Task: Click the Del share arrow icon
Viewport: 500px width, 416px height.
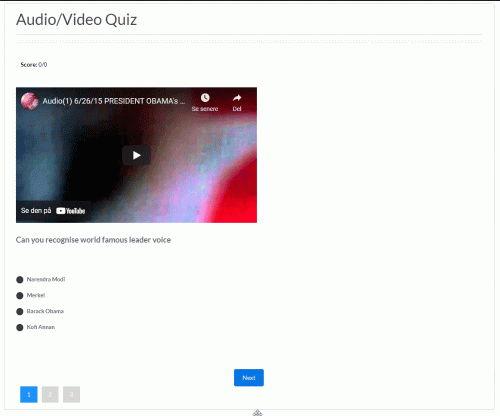Action: coord(237,98)
